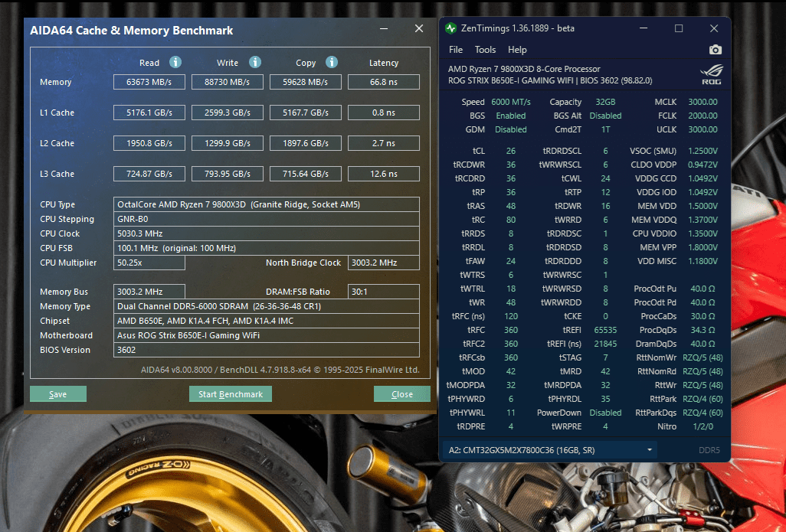Viewport: 786px width, 532px height.
Task: Click the RttPark value RZQ/4 (60)
Action: (702, 399)
